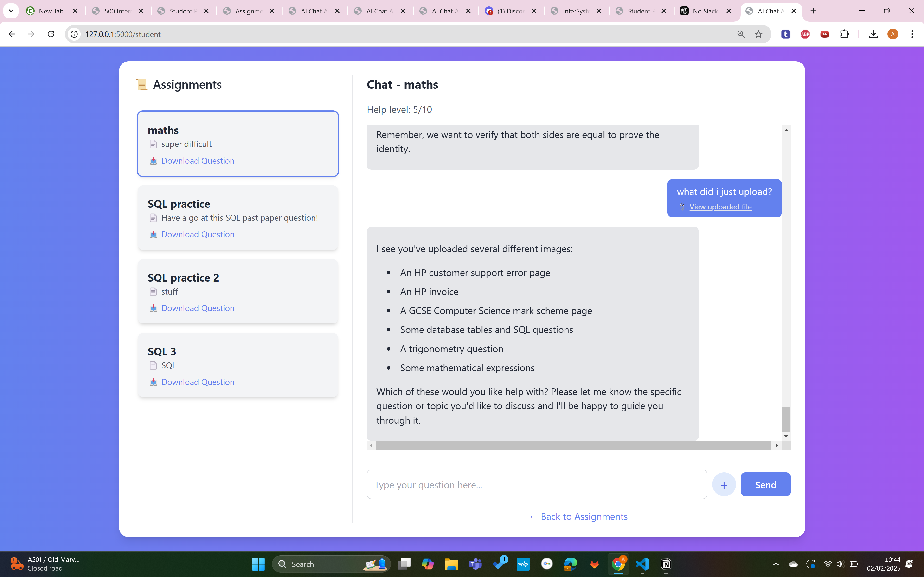Select the SQL practice 2 assignment card
The image size is (924, 577).
pos(237,291)
